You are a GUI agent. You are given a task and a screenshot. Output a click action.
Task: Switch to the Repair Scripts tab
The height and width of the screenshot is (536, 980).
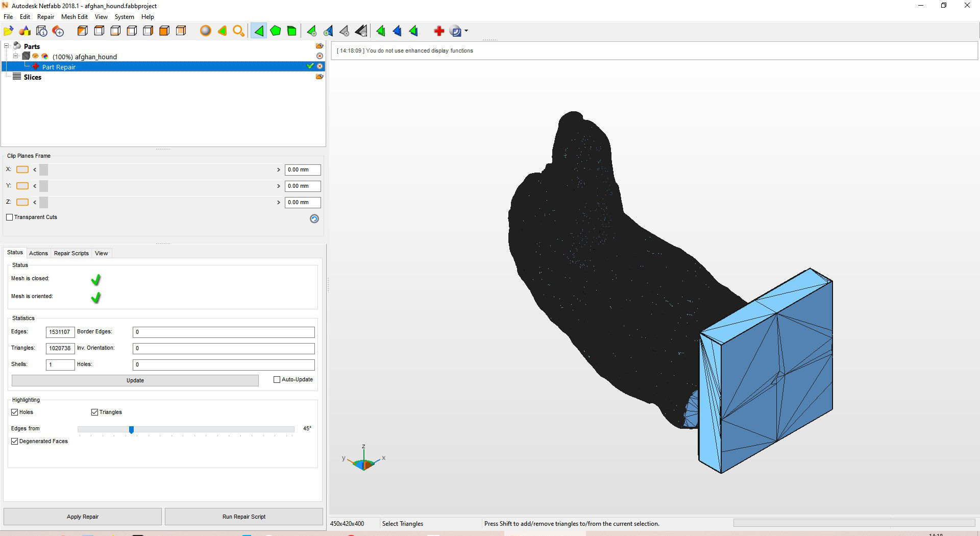pos(71,253)
